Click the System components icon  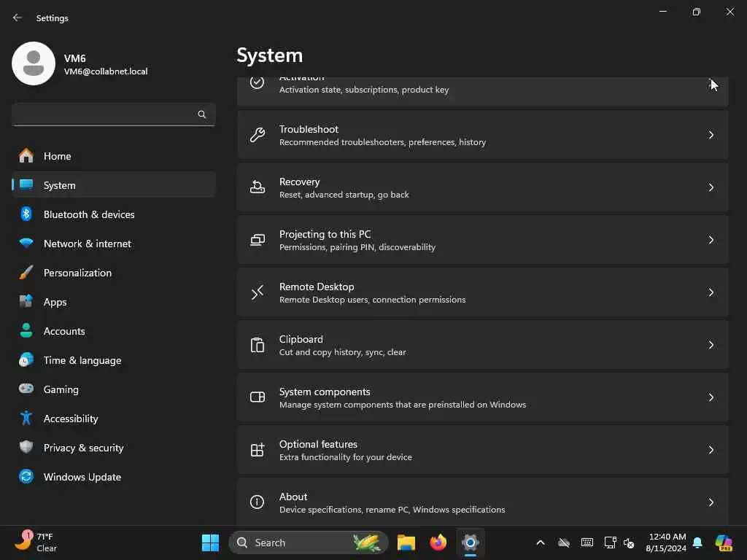tap(258, 397)
